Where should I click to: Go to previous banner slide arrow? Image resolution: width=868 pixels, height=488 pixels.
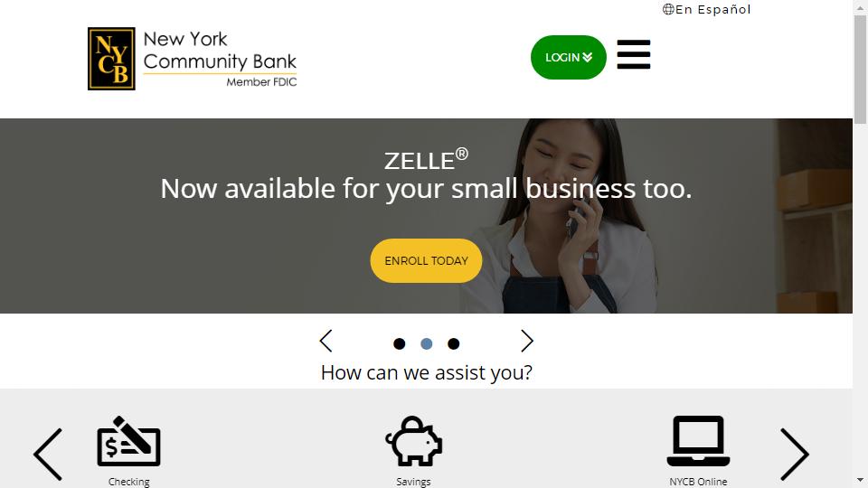tap(326, 341)
